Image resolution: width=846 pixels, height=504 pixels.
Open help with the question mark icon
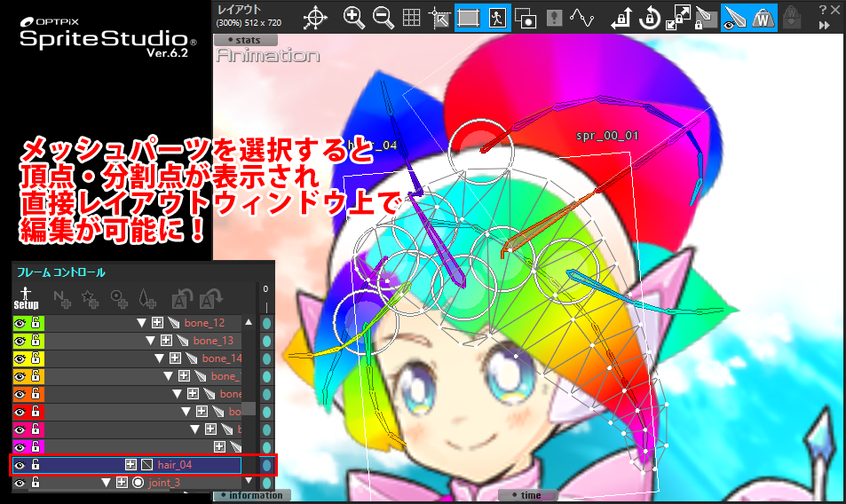coord(822,10)
